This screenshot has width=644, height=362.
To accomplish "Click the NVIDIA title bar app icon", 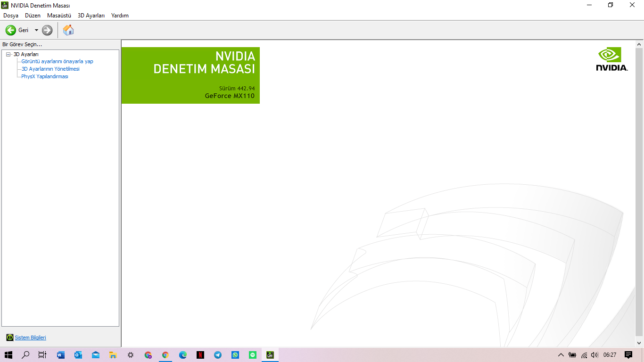I will pos(5,5).
